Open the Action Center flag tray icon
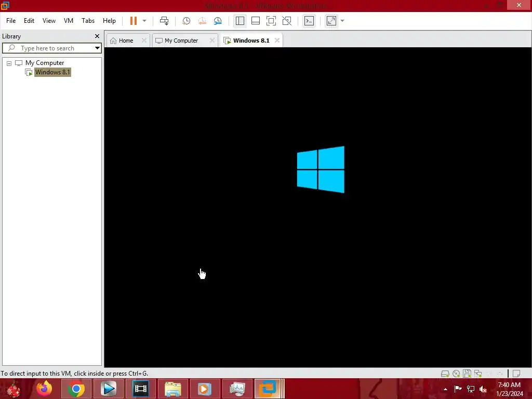 pos(458,389)
